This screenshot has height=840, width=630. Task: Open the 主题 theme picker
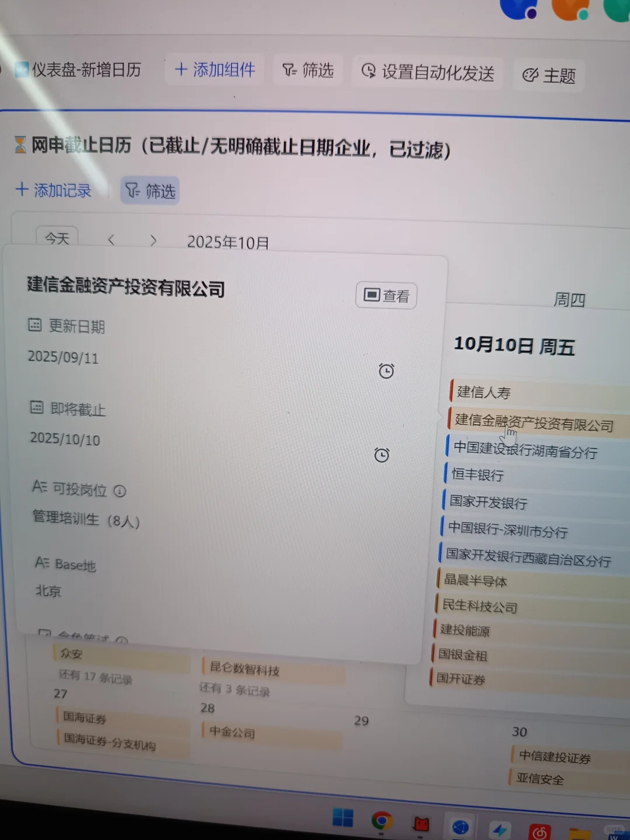coord(549,75)
